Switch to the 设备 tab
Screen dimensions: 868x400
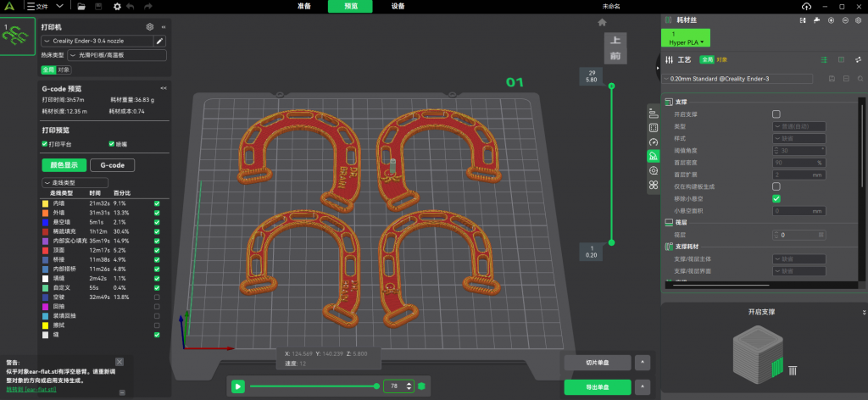coord(398,6)
